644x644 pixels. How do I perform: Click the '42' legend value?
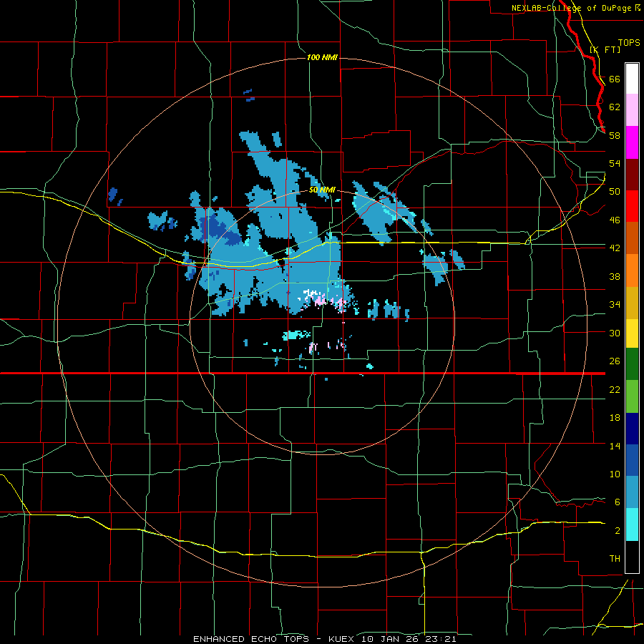click(615, 248)
